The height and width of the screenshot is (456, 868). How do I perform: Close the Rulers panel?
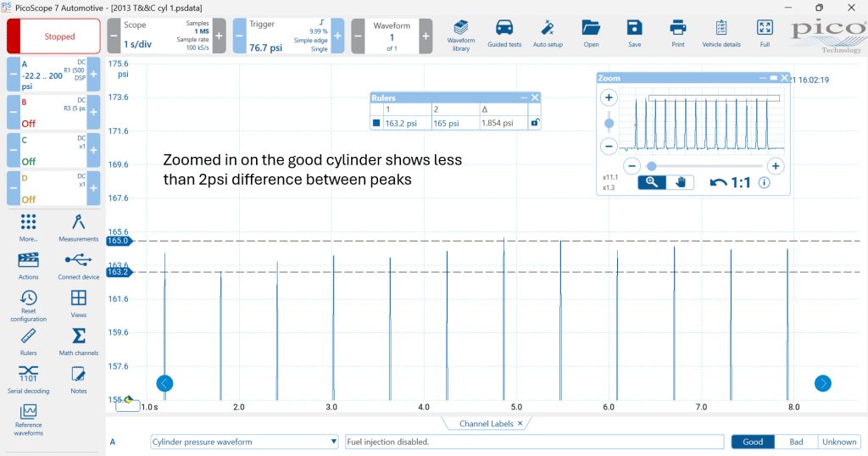535,97
